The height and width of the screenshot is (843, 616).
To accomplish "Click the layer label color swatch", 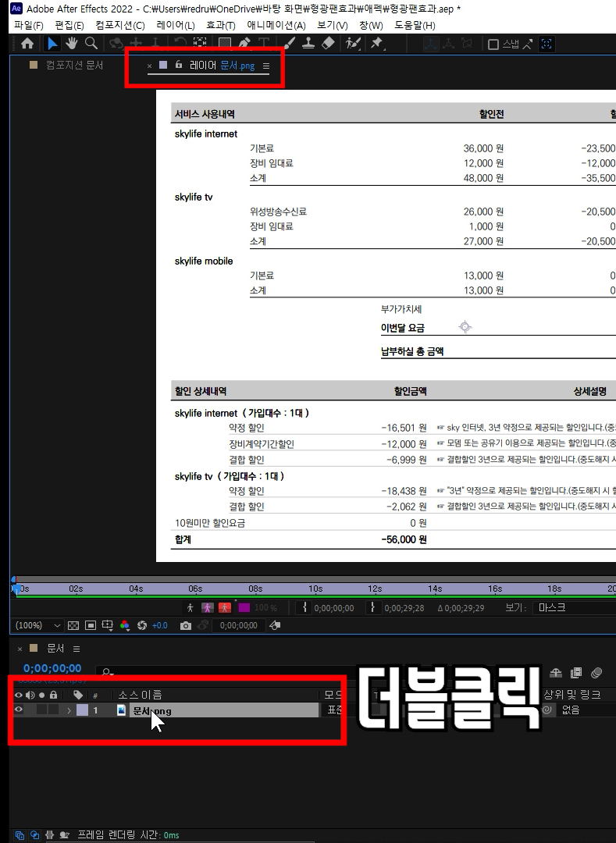I will coord(82,710).
